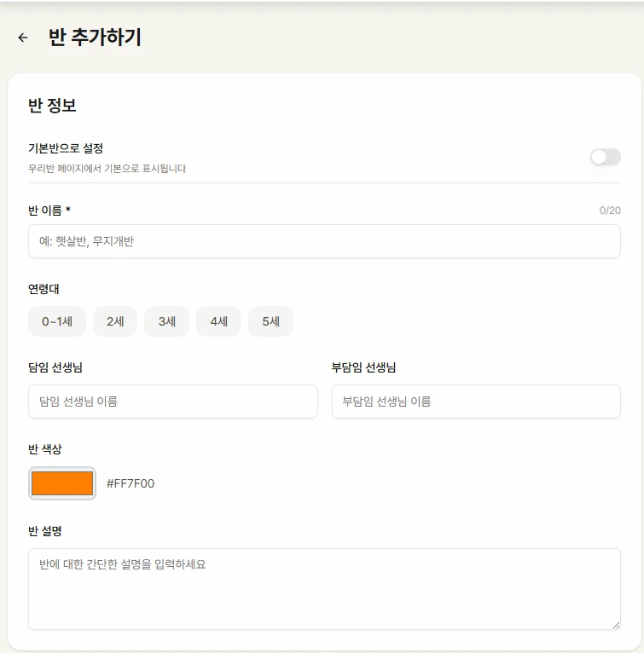
Task: Click the 부담임 선생님 이름 field
Action: pos(476,402)
